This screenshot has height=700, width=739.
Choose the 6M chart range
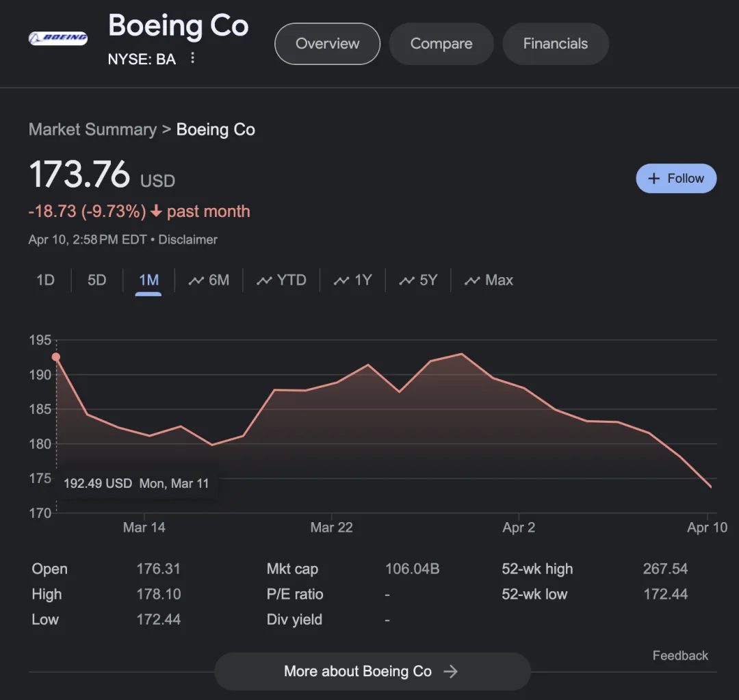point(209,280)
